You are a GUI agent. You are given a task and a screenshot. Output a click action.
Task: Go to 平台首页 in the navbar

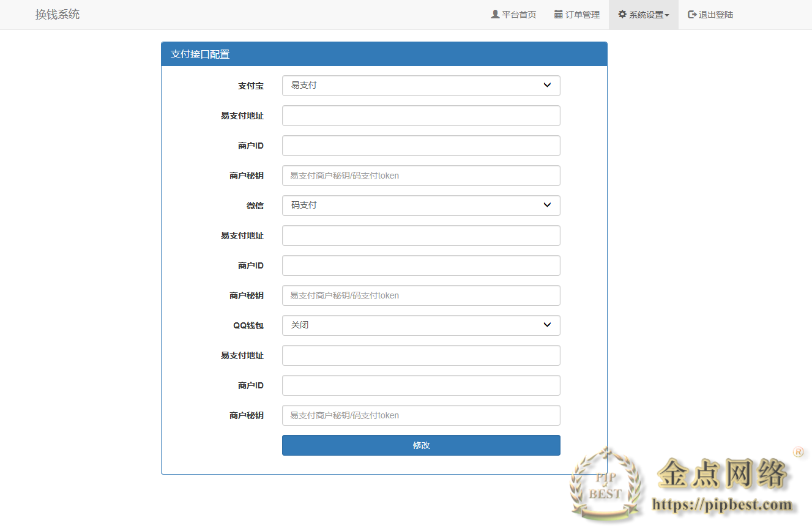pos(513,15)
